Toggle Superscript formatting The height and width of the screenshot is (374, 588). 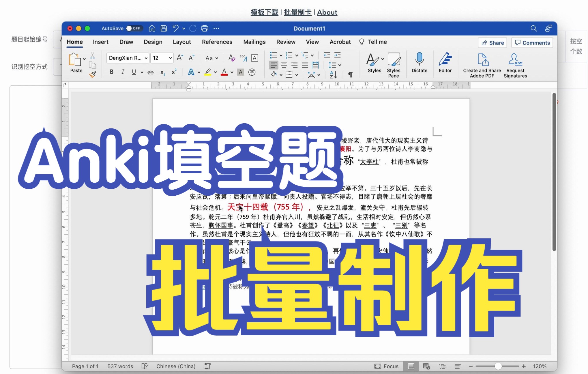174,72
